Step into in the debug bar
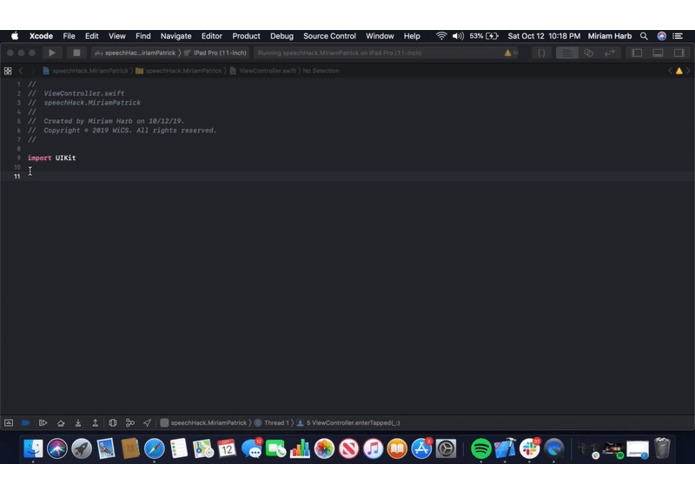The width and height of the screenshot is (695, 494). [78, 423]
